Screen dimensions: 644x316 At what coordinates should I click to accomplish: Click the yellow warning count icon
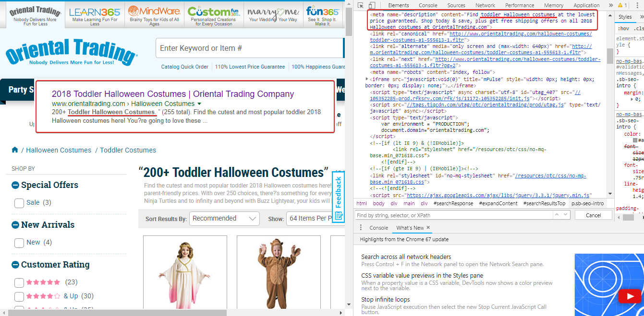(x=622, y=5)
